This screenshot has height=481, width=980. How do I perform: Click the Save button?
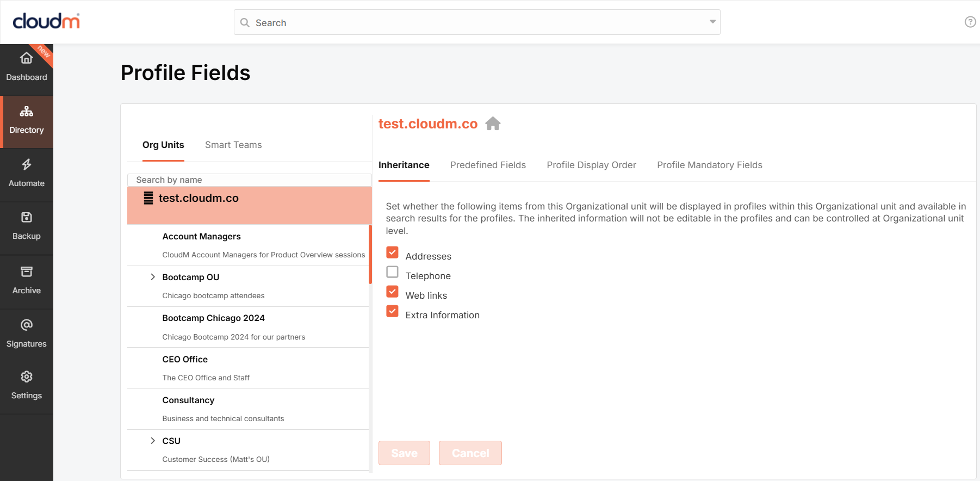tap(404, 453)
